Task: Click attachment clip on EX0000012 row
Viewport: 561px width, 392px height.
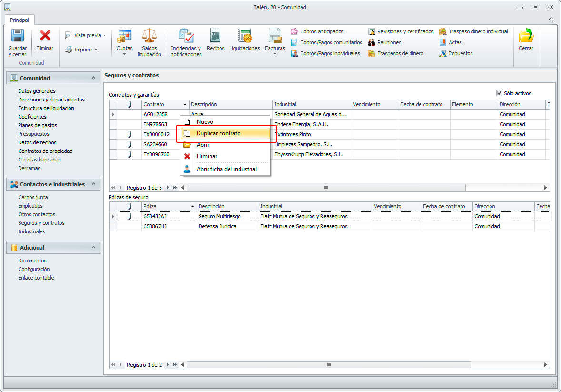Action: (x=129, y=134)
